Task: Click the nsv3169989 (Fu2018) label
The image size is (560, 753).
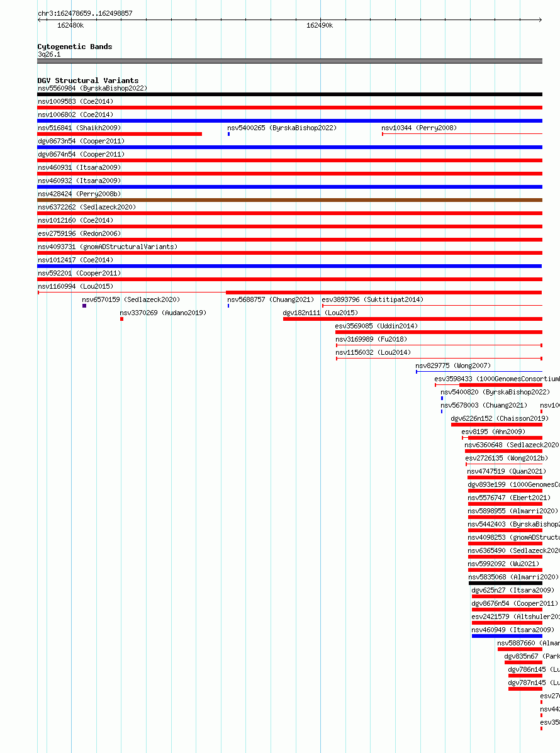Action: 371,339
